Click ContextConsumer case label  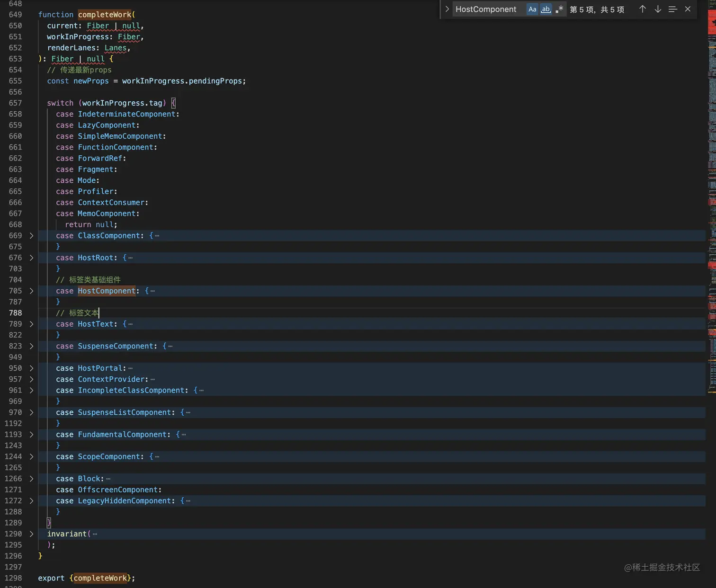point(111,203)
